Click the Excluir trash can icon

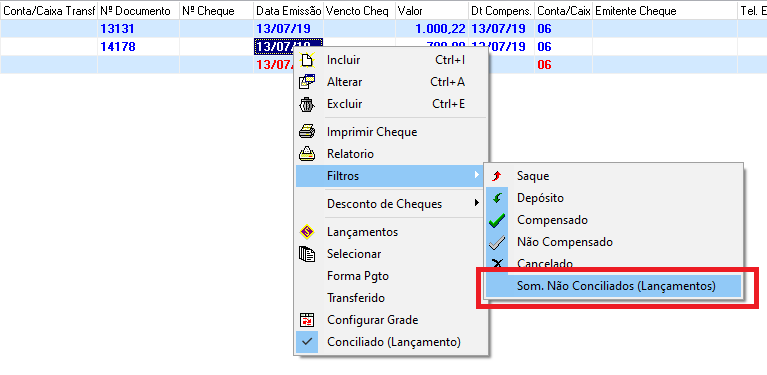coord(307,104)
